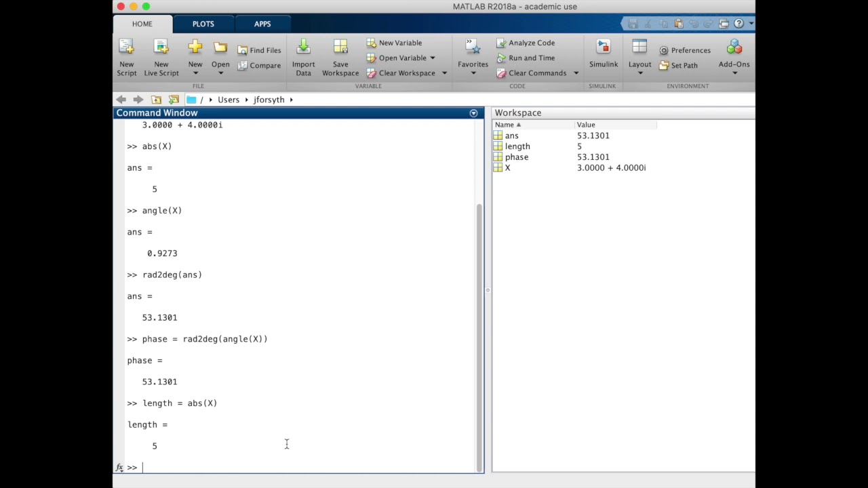Expand the Clear Workspace dropdown arrow
The height and width of the screenshot is (488, 868).
click(444, 73)
